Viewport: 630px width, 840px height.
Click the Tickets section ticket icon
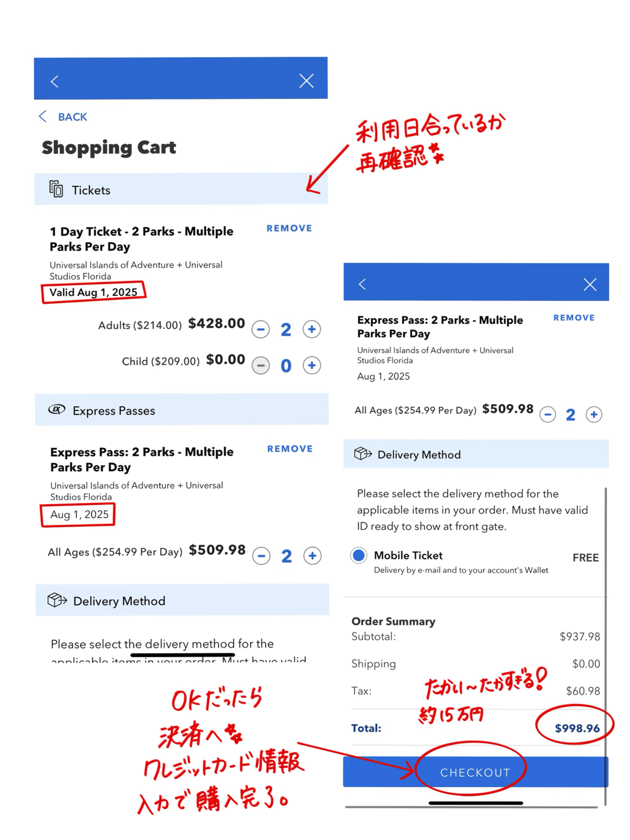click(x=56, y=189)
